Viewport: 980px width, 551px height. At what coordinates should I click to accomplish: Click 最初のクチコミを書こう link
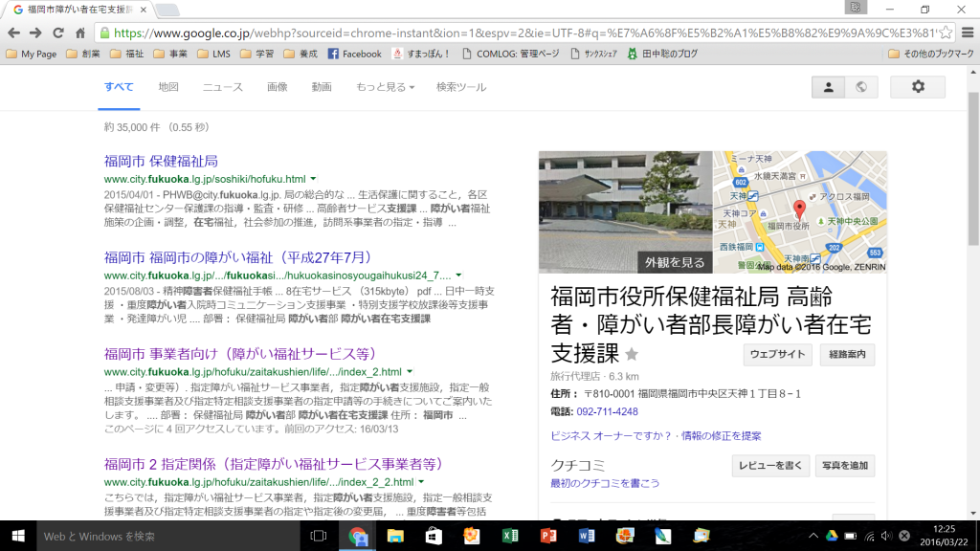pyautogui.click(x=605, y=483)
